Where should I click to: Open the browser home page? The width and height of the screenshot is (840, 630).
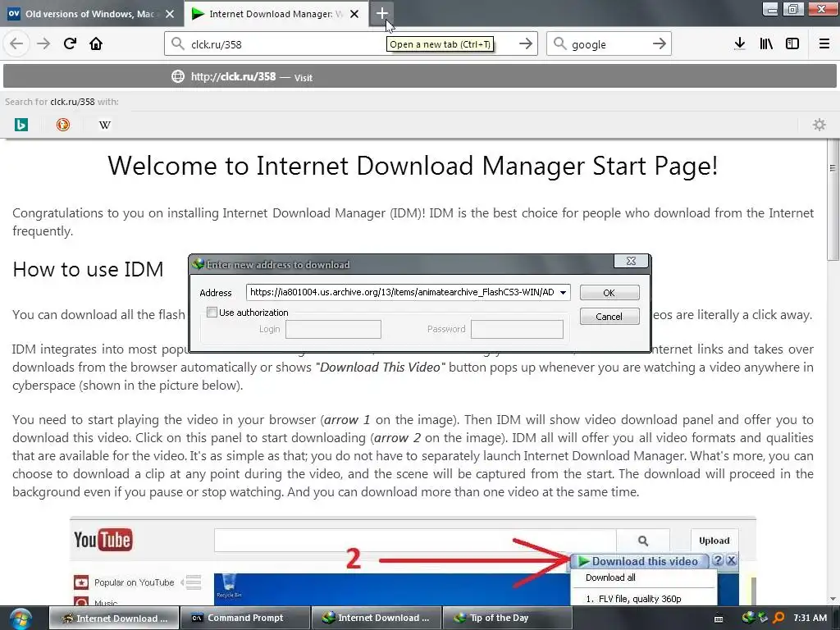[96, 43]
